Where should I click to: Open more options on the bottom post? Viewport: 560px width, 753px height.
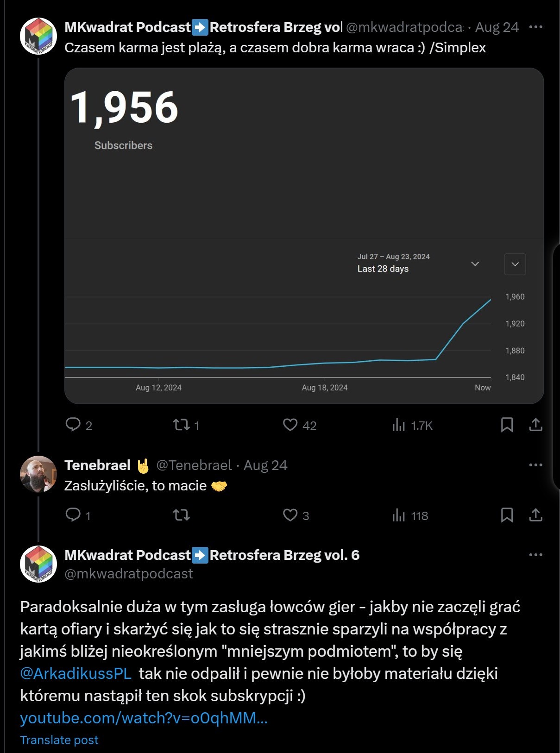[x=535, y=555]
